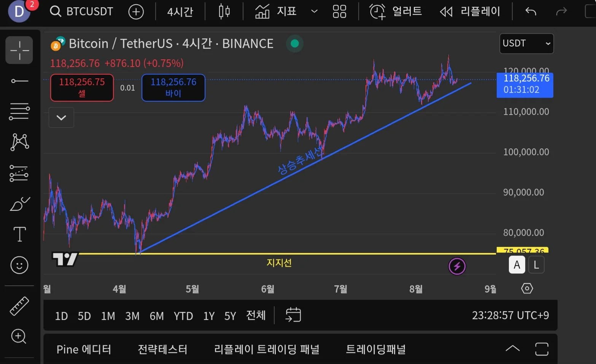Select the 1M time range
Viewport: 596px width, 364px height.
108,316
